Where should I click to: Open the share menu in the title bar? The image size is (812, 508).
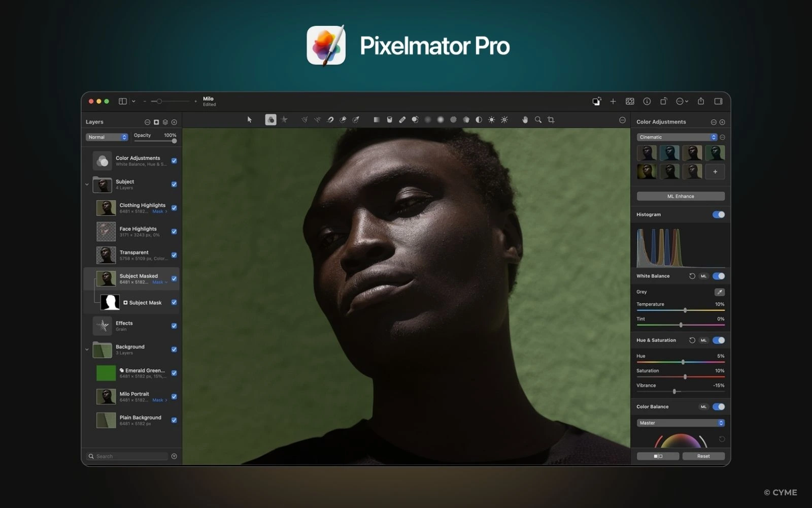[701, 101]
